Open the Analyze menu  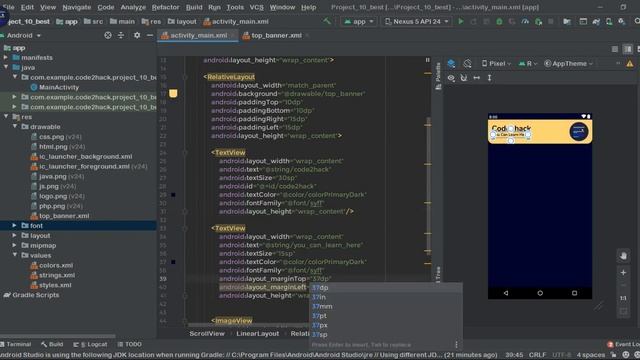point(133,7)
